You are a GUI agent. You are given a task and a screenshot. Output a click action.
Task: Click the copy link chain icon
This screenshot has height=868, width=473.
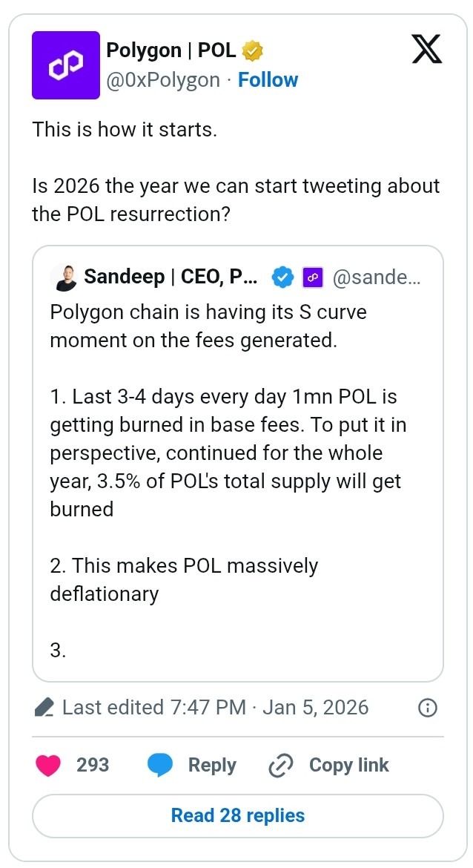click(x=281, y=766)
